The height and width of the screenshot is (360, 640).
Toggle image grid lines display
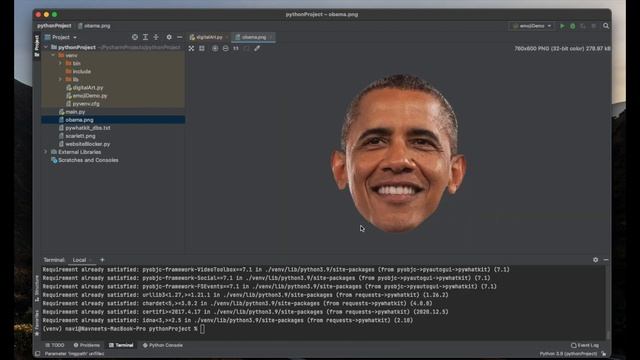pyautogui.click(x=202, y=48)
